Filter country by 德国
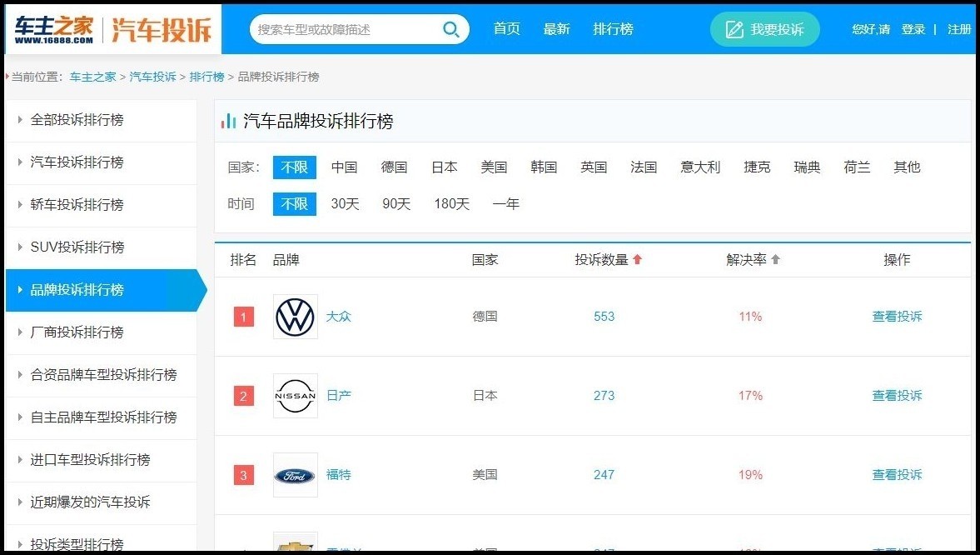Screen dimensions: 980x555 pos(395,167)
